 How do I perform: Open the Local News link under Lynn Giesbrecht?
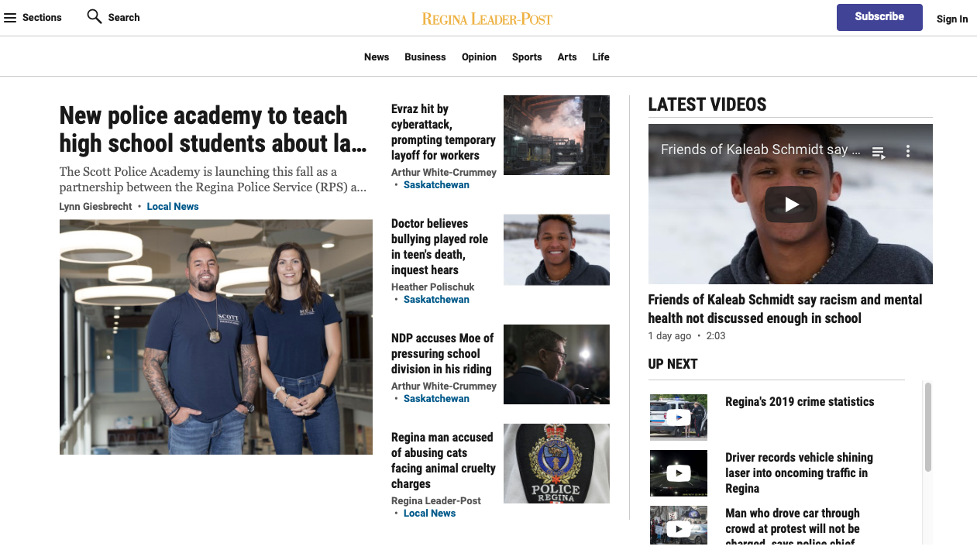click(172, 206)
